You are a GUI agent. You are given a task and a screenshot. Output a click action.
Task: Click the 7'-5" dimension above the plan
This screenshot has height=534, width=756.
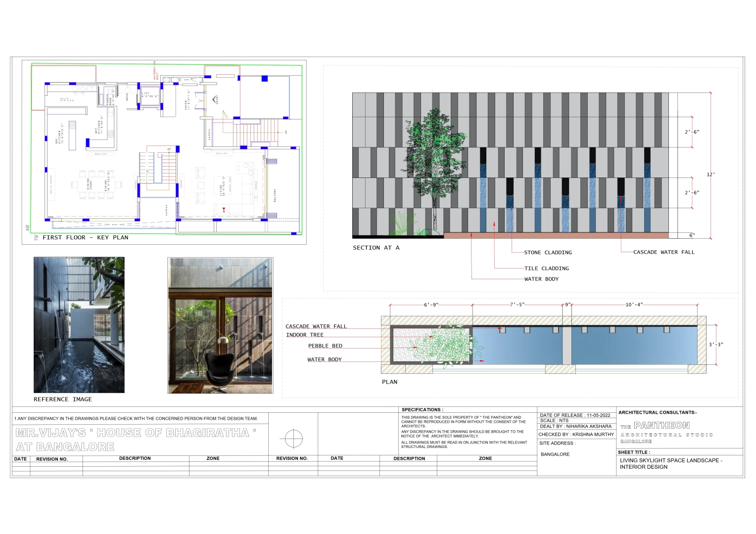(518, 305)
